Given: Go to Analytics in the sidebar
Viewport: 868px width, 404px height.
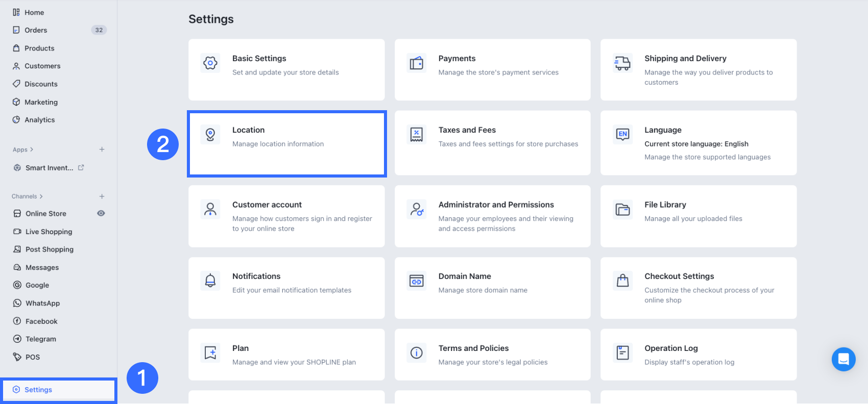Looking at the screenshot, I should (39, 120).
